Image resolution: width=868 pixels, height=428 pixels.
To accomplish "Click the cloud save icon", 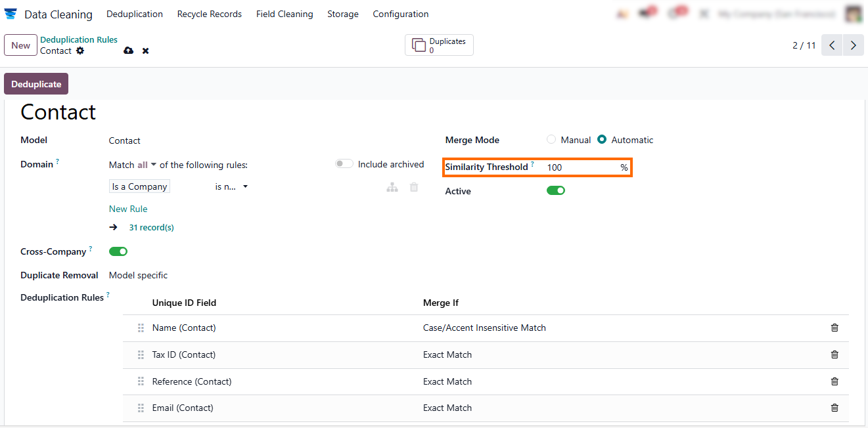I will pyautogui.click(x=128, y=51).
